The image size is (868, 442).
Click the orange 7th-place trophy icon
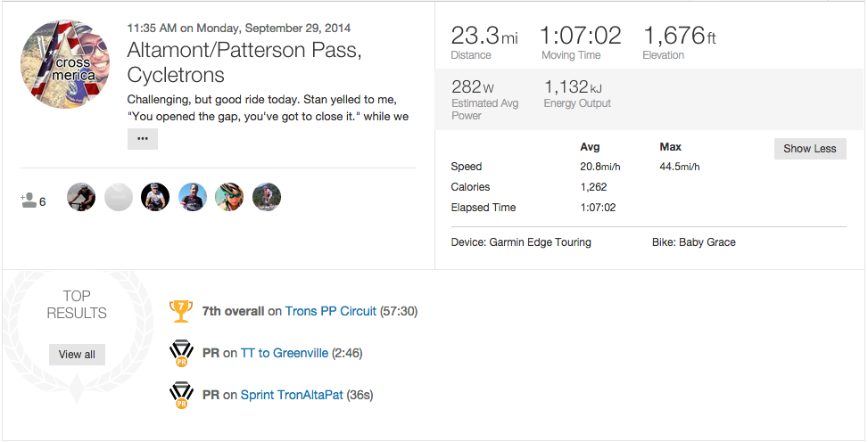click(x=180, y=311)
